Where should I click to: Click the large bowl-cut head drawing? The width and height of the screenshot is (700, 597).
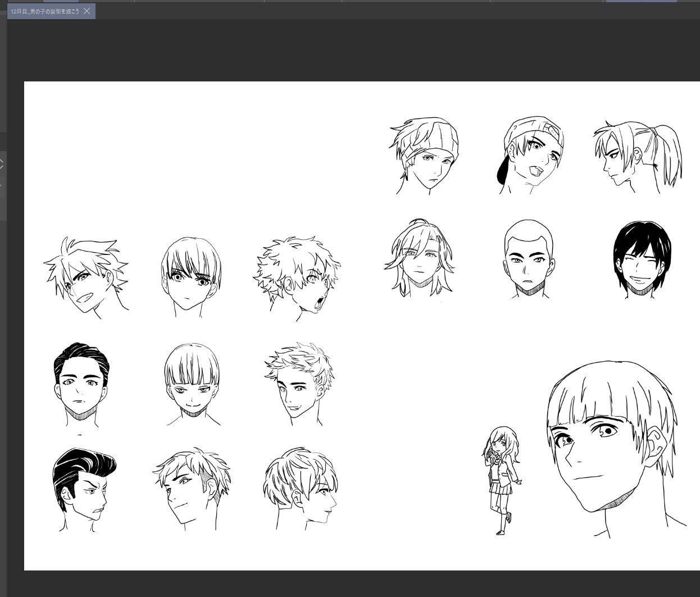[x=612, y=444]
